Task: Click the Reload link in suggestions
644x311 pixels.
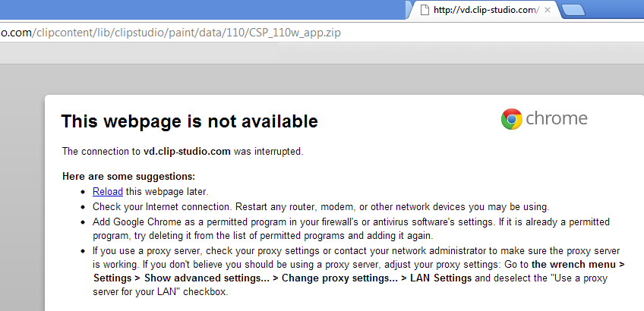Action: coord(108,192)
